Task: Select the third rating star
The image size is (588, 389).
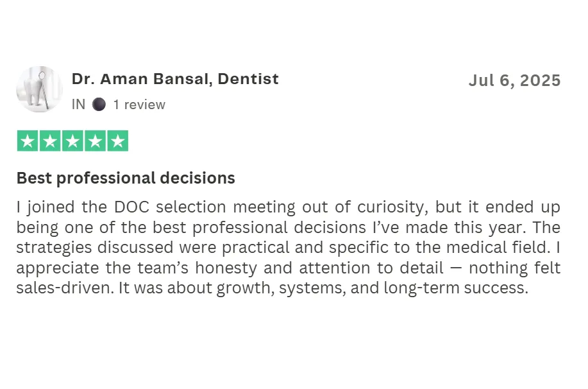Action: pos(72,141)
